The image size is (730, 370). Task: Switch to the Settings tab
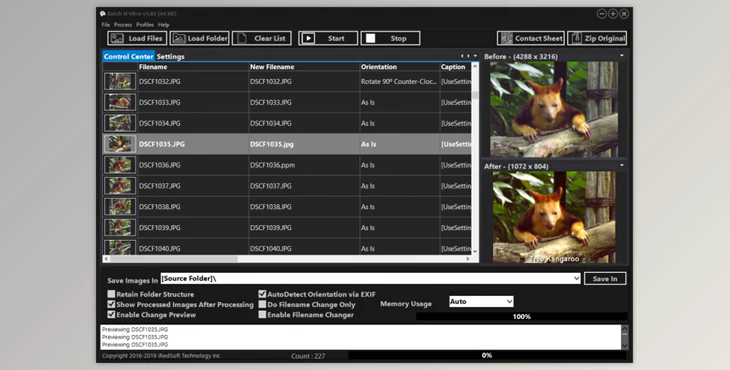[170, 56]
